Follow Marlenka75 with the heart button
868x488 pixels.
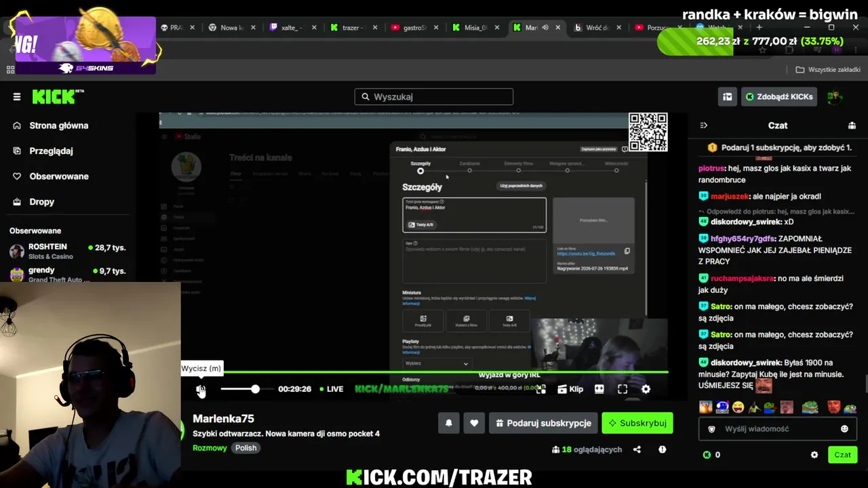(474, 423)
